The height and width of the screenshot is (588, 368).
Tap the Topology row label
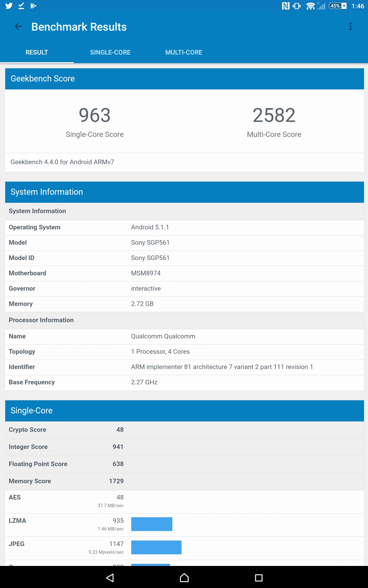22,352
